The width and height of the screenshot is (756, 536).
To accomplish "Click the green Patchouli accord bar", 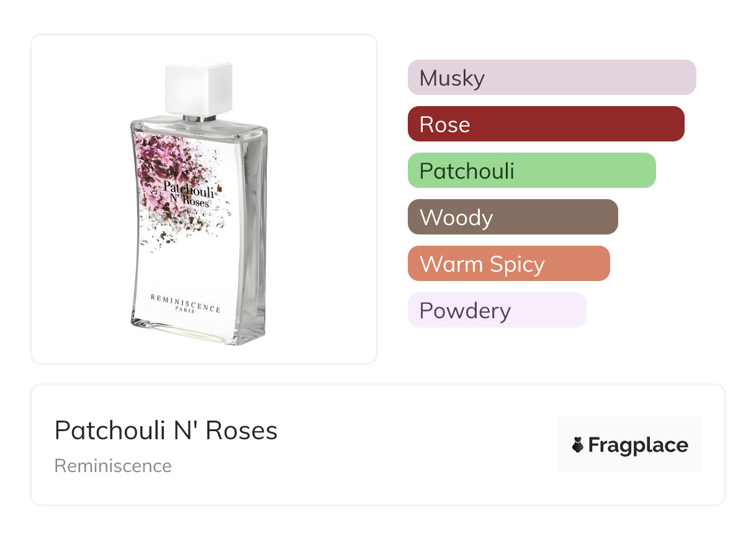I will (x=531, y=171).
